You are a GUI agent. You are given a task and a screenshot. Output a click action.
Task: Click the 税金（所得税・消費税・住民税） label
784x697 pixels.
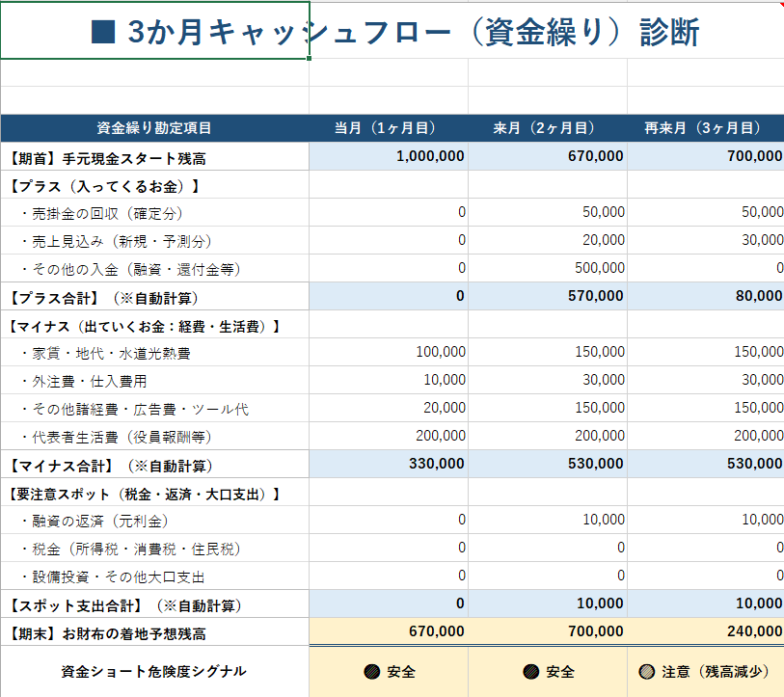pyautogui.click(x=131, y=550)
